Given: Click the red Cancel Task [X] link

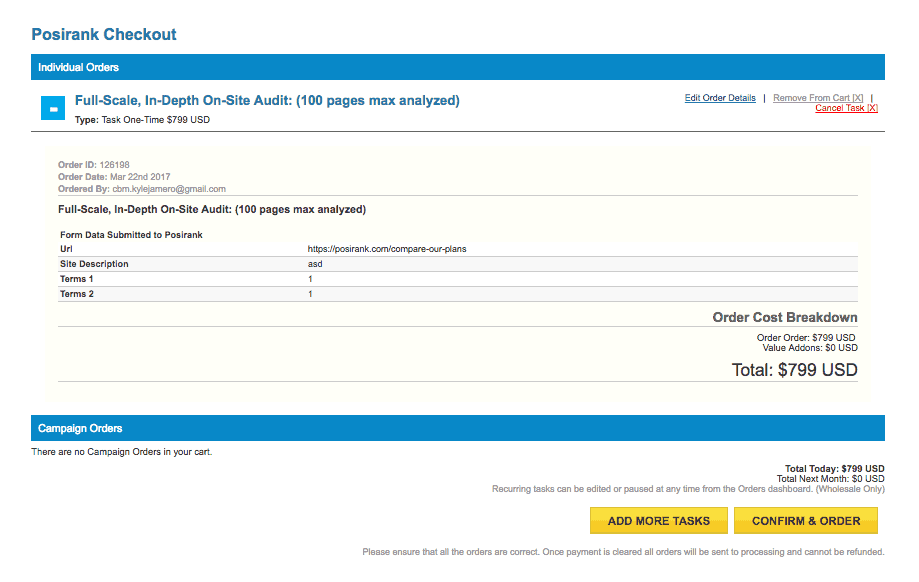Looking at the screenshot, I should (x=846, y=108).
